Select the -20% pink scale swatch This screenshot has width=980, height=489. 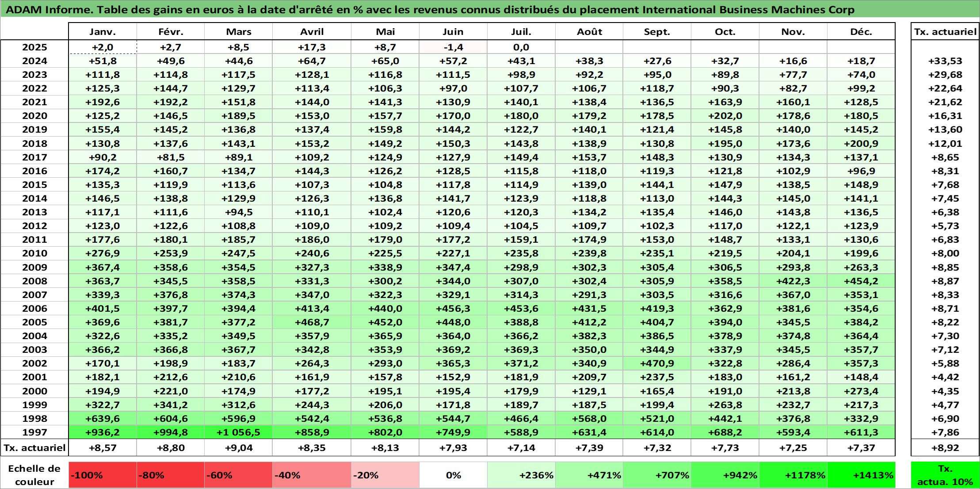[x=385, y=475]
